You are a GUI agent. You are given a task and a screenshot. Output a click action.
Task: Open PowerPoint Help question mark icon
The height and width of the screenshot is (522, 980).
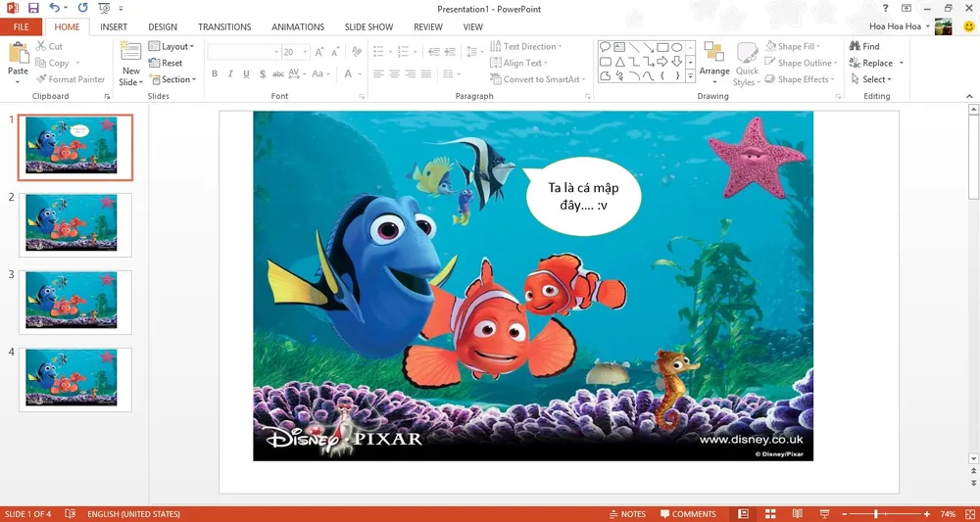886,8
